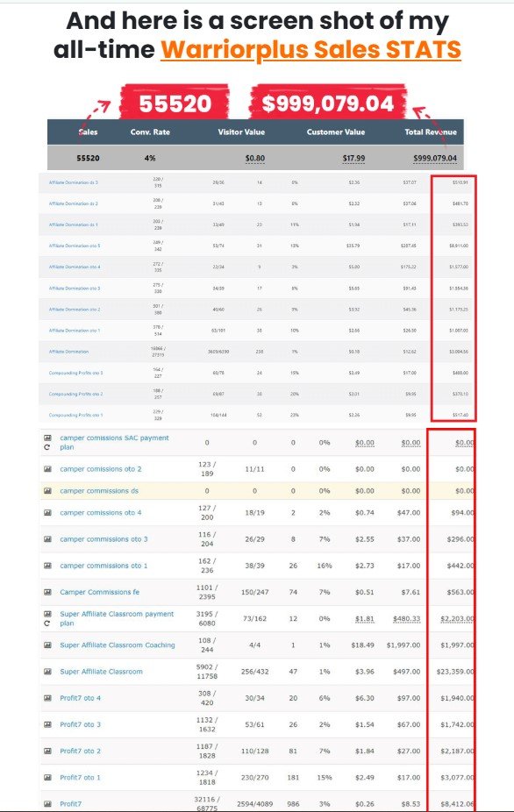Open the camper commissions oto 3 link
This screenshot has height=812, width=514.
[104, 539]
